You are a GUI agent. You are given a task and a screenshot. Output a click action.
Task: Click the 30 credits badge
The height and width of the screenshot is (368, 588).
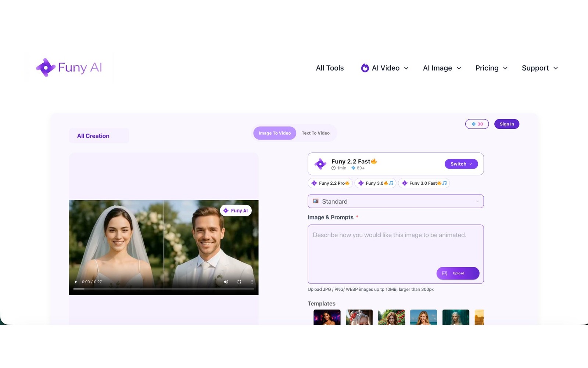pos(477,124)
